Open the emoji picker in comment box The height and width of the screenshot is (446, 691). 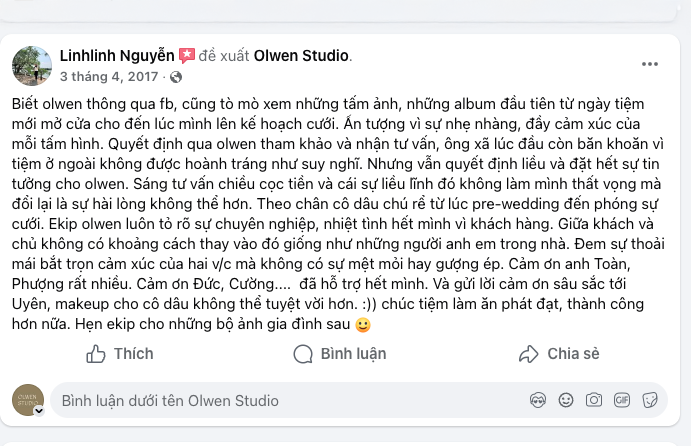(566, 401)
